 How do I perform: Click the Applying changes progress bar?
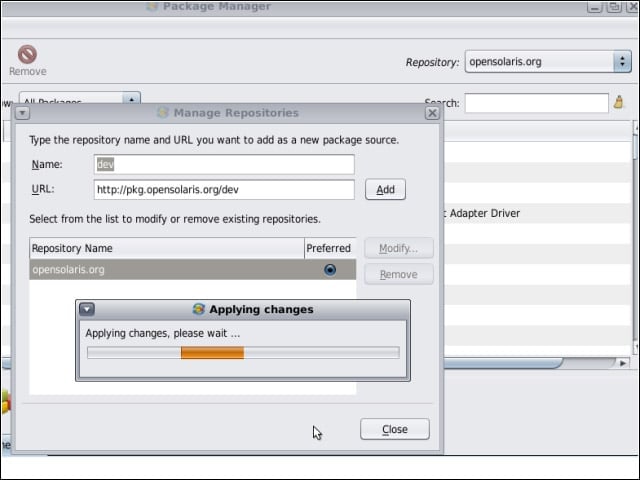pos(243,353)
